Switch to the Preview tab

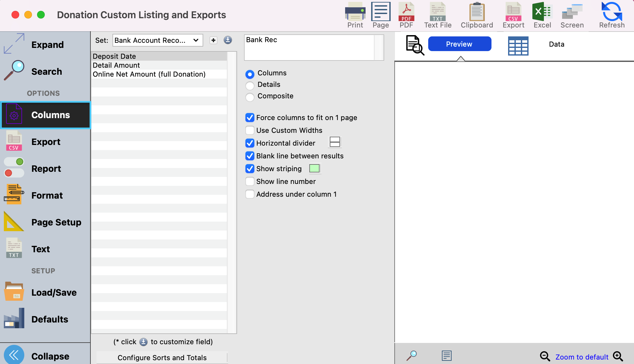(459, 44)
